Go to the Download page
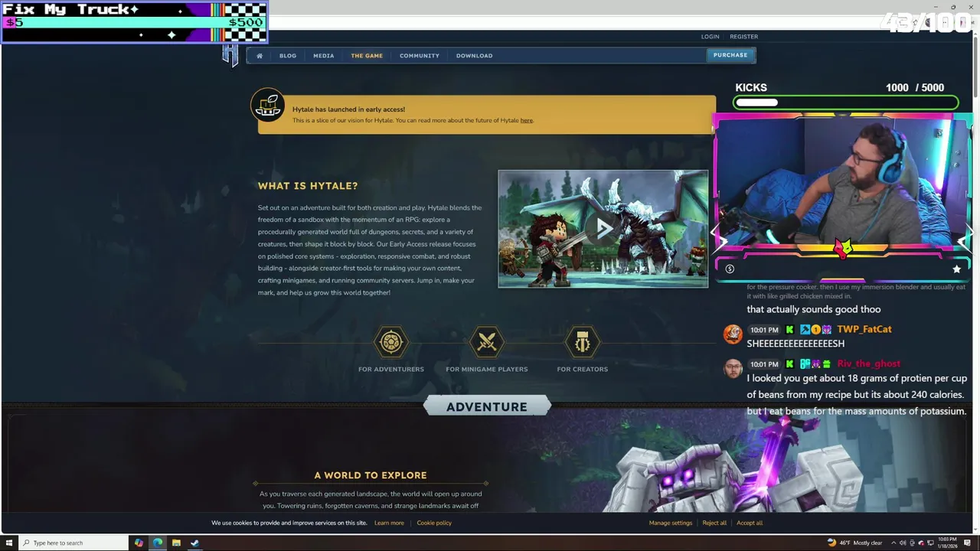Screen dimensions: 980x551 click(x=474, y=55)
